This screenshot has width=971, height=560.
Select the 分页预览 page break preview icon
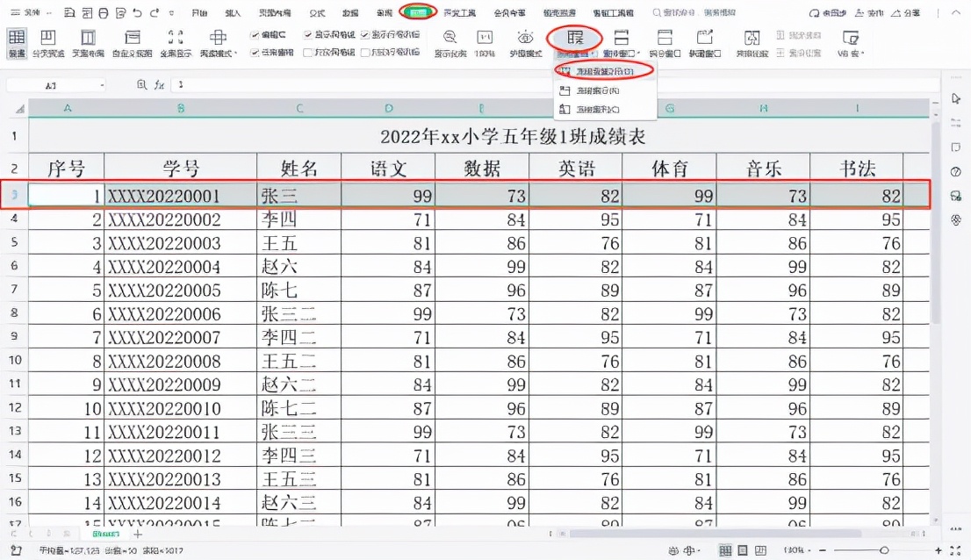click(47, 40)
